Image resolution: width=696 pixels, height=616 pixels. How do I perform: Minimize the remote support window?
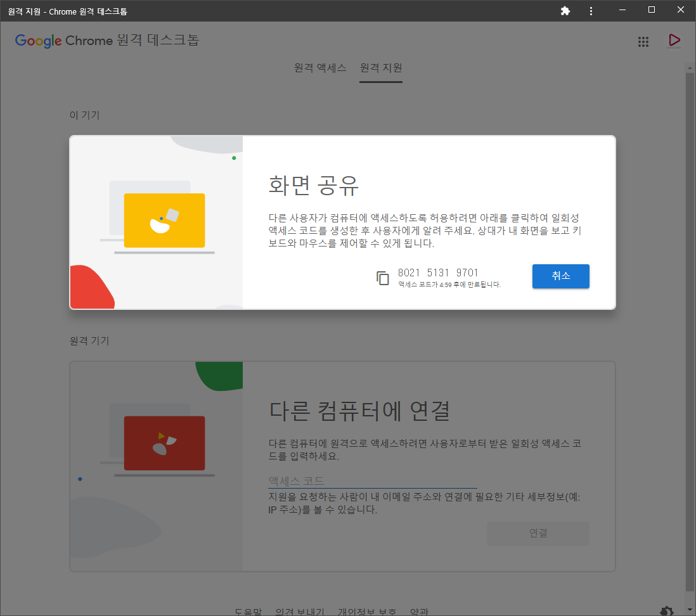tap(622, 10)
